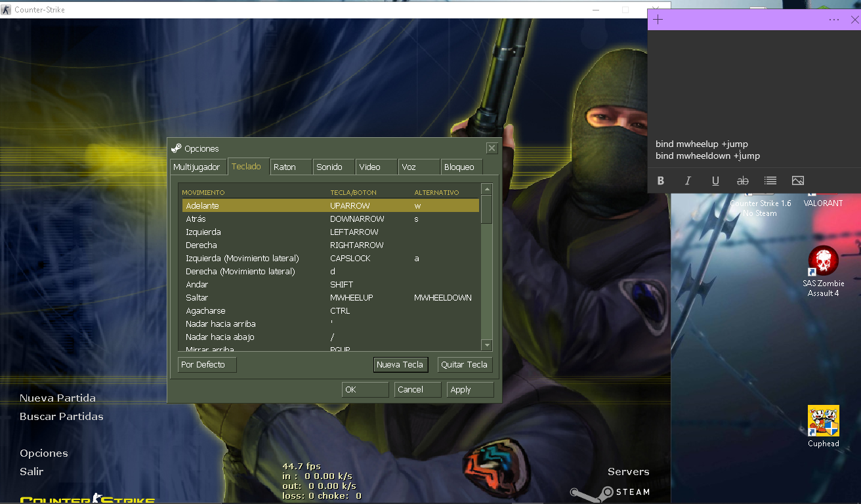Select the Adelante binding row
Screen dimensions: 861x504
coord(331,205)
